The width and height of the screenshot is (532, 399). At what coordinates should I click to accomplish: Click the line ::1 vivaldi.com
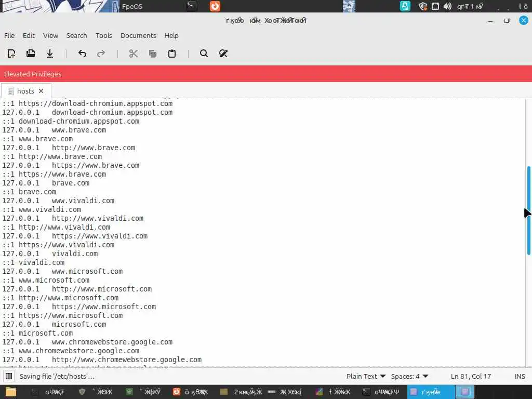coord(33,262)
